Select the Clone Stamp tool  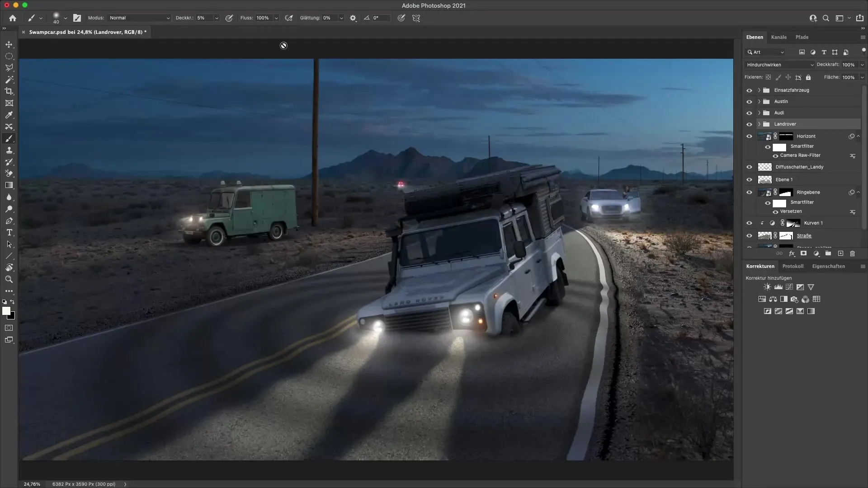tap(9, 150)
